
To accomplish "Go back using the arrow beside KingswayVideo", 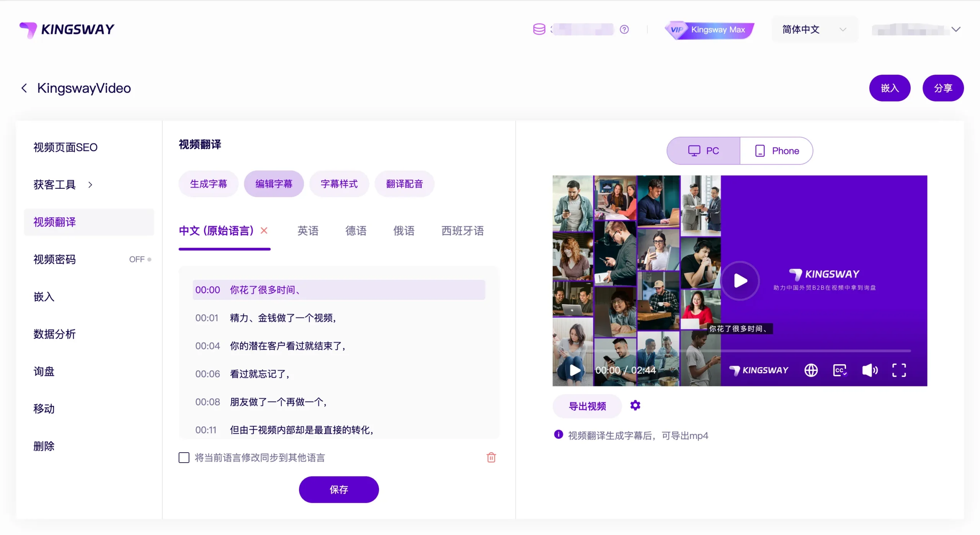I will 24,88.
